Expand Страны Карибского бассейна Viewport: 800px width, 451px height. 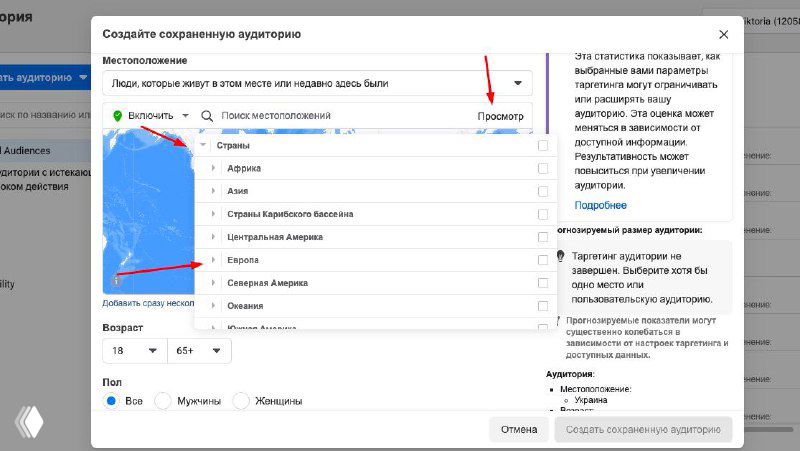tap(213, 214)
